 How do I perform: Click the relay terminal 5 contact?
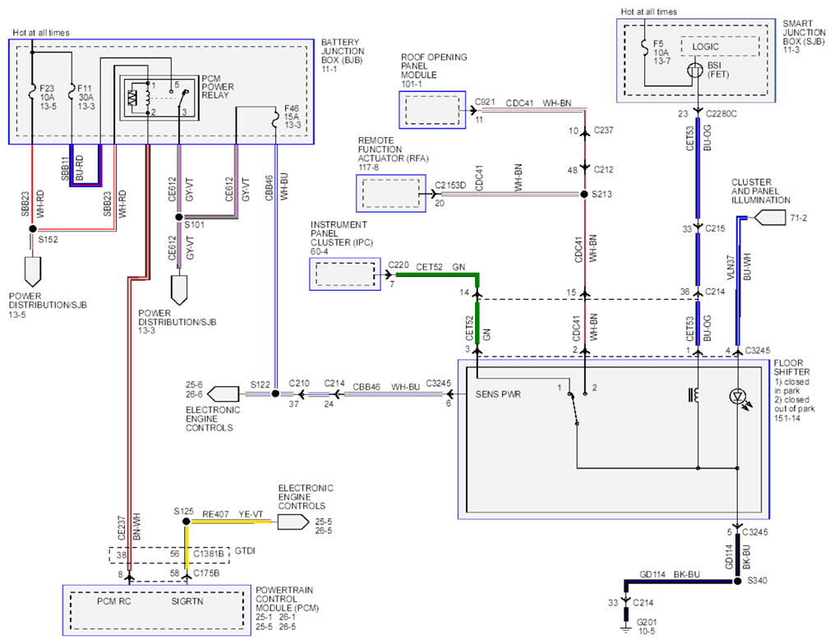click(171, 91)
